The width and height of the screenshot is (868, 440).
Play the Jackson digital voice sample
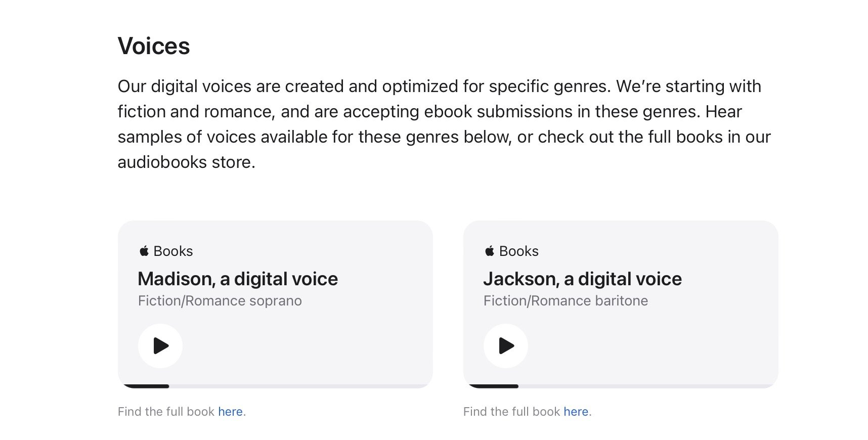pyautogui.click(x=506, y=346)
